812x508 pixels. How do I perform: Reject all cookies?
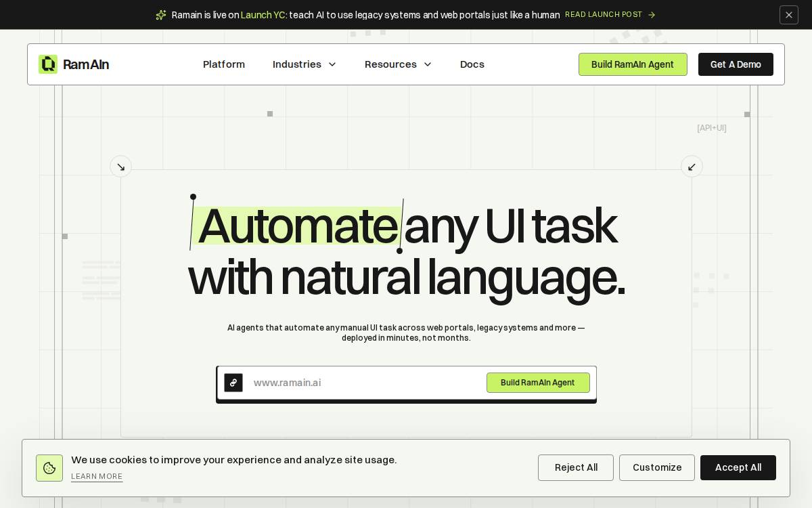click(x=576, y=467)
